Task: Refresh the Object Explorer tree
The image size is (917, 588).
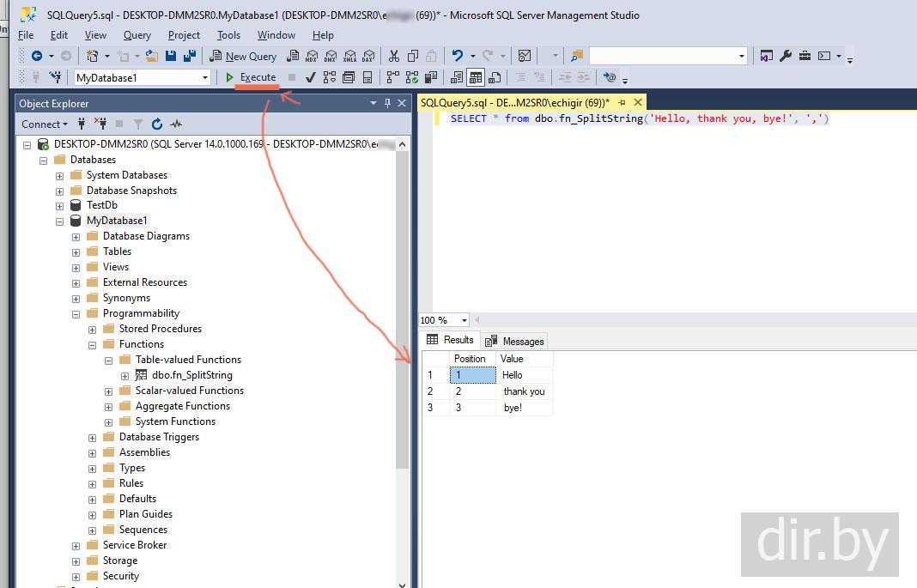Action: tap(157, 124)
